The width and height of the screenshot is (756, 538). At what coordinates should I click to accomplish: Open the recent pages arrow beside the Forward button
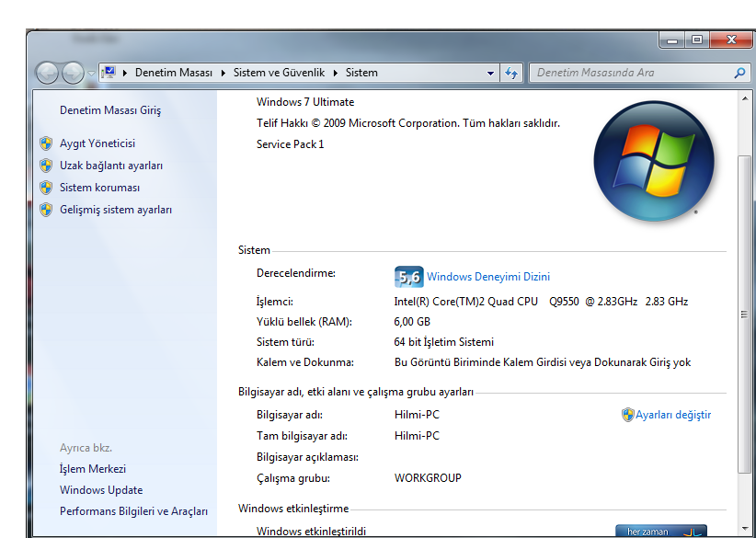[x=91, y=74]
